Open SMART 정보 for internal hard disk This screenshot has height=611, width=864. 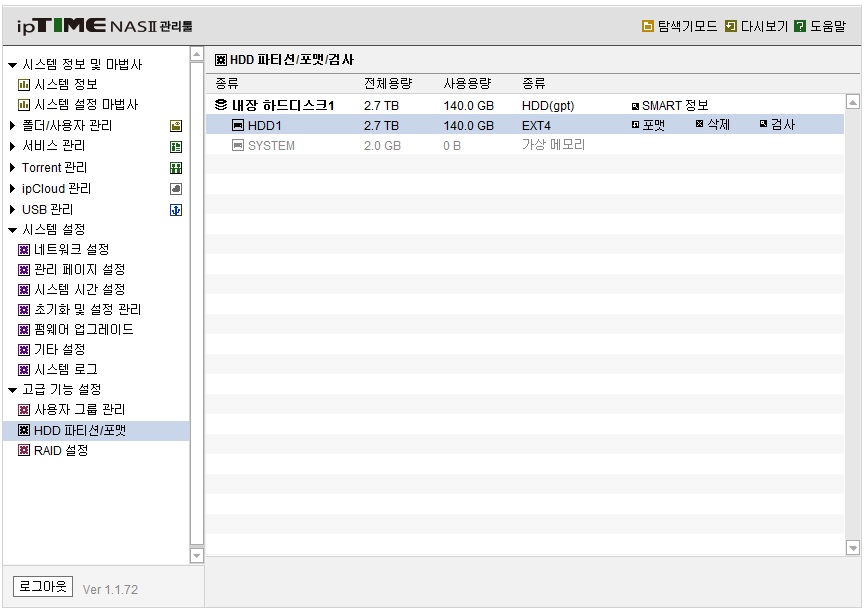tap(669, 105)
